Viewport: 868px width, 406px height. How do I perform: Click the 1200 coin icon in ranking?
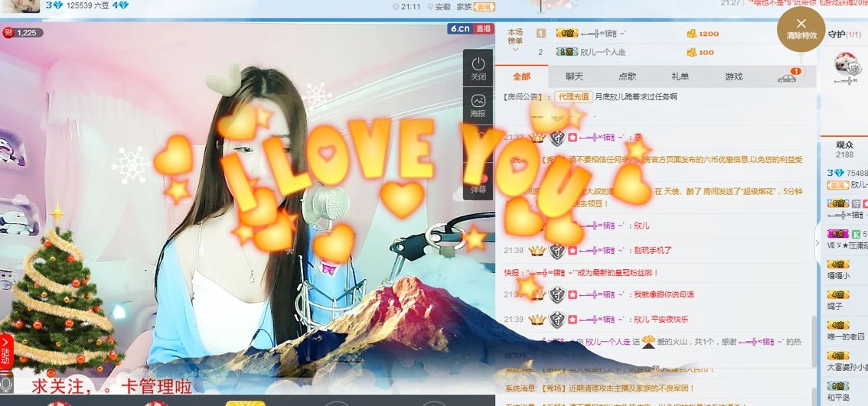[x=691, y=34]
